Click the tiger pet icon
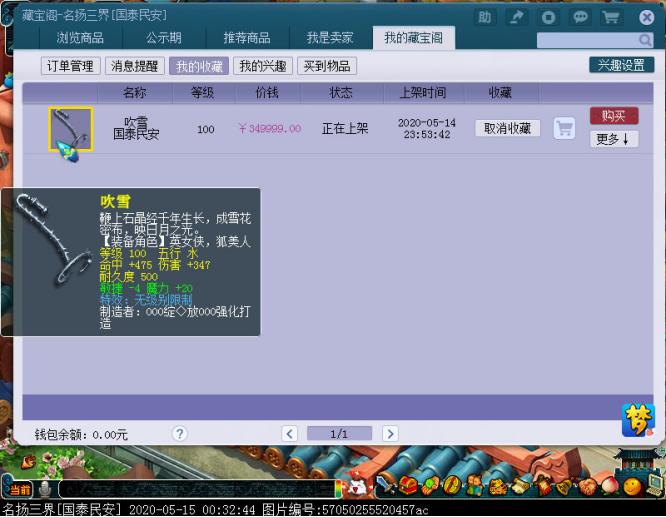Image resolution: width=666 pixels, height=517 pixels. click(497, 486)
